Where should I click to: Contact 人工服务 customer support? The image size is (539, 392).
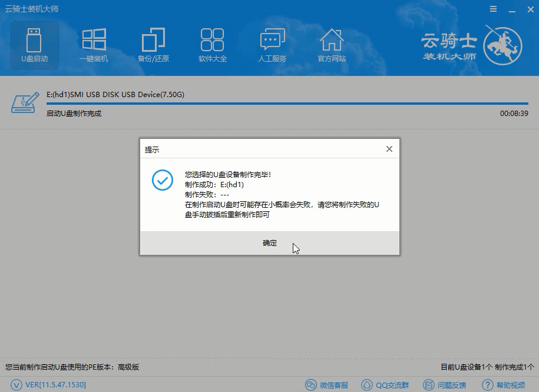(x=272, y=44)
